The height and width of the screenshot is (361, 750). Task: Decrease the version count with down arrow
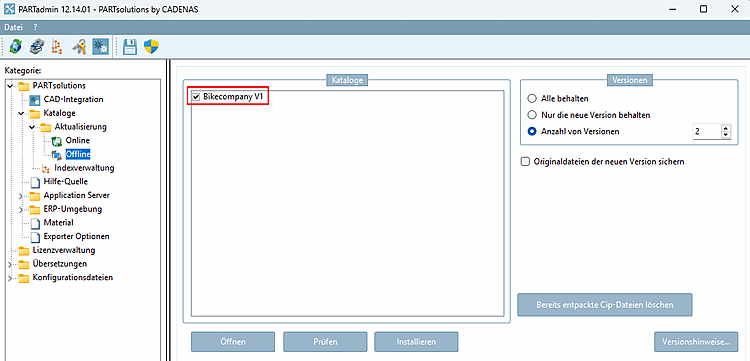click(726, 134)
